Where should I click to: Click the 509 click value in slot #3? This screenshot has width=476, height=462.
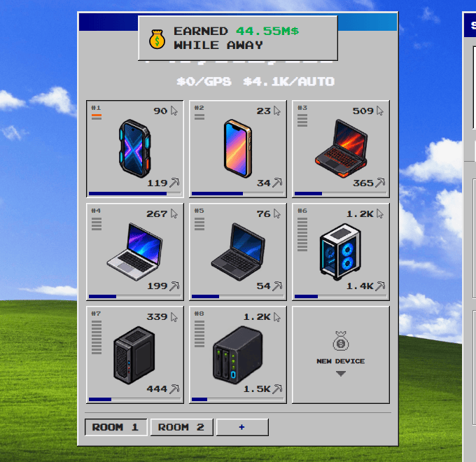[x=363, y=111]
